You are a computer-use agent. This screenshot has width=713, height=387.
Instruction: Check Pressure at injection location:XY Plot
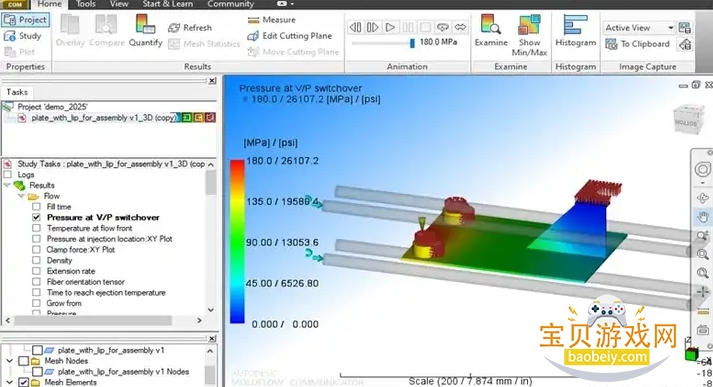pos(36,239)
